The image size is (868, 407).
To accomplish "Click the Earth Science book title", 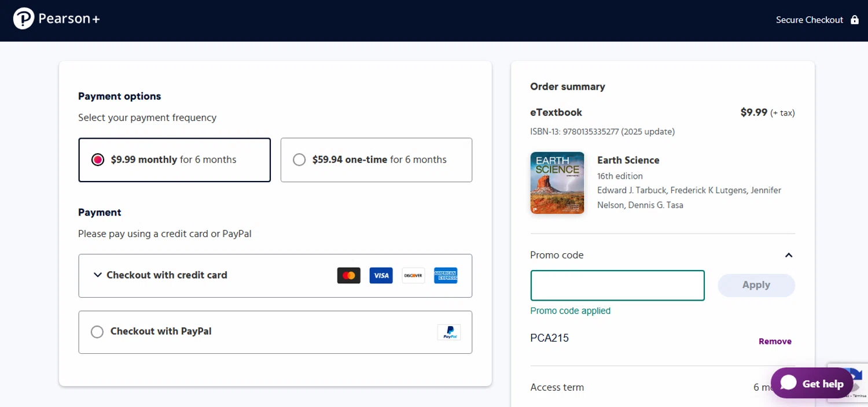I will [628, 160].
